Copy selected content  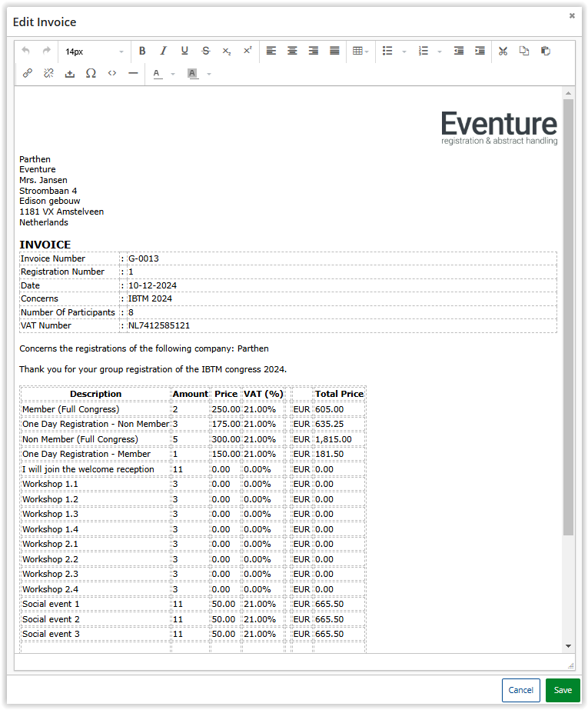524,51
